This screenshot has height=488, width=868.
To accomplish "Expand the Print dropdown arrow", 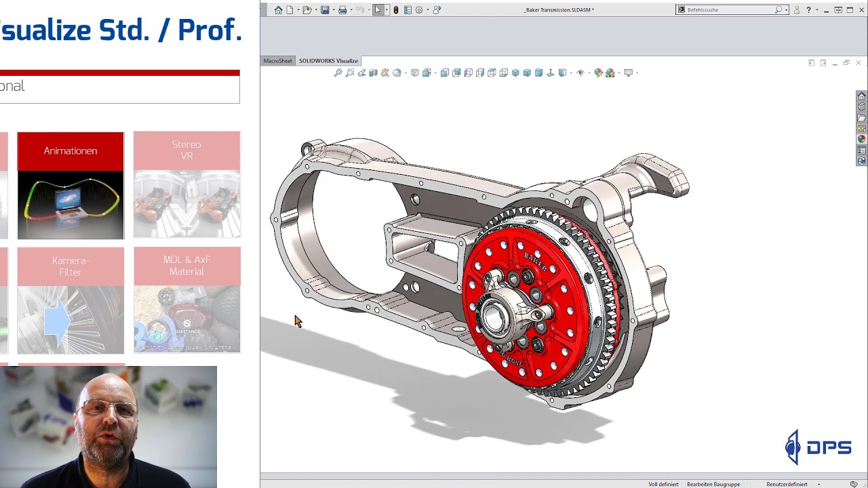I will [351, 10].
